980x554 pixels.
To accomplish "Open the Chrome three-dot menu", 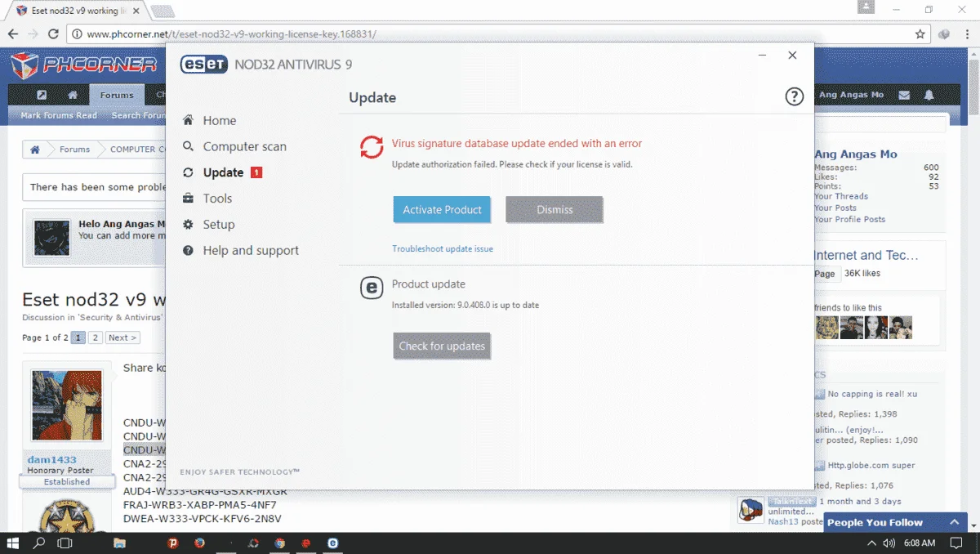I will 965,34.
